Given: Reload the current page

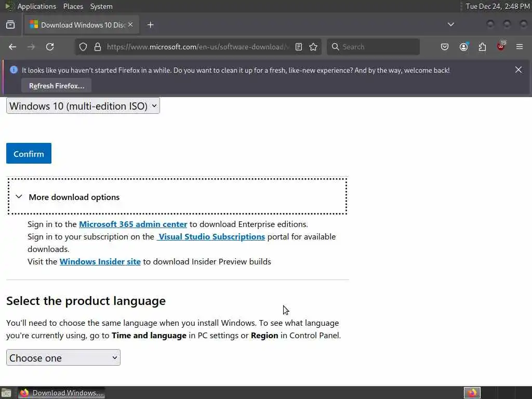Looking at the screenshot, I should click(x=50, y=47).
